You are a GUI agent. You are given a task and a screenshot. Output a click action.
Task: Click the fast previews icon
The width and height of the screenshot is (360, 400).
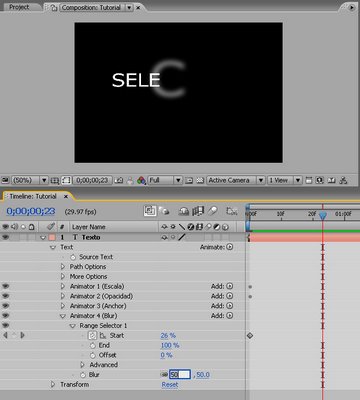point(320,180)
